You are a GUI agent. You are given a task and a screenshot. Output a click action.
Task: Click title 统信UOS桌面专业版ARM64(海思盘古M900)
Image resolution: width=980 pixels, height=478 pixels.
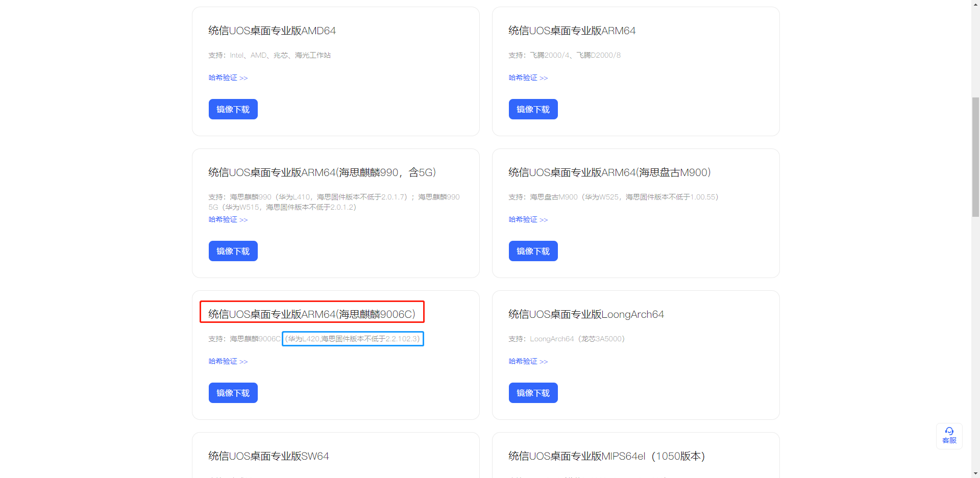tap(609, 172)
